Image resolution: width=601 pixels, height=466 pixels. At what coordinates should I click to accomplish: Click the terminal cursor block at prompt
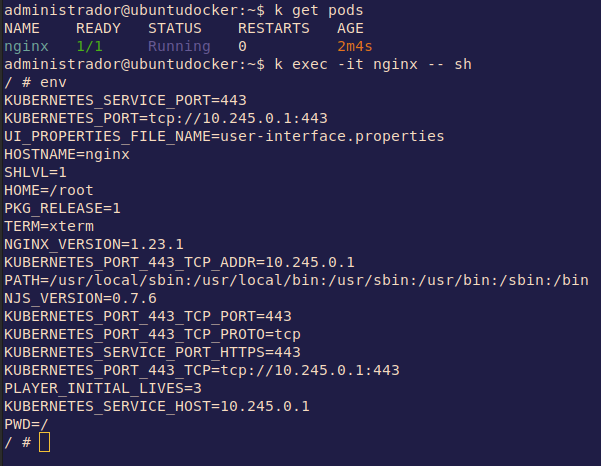pyautogui.click(x=44, y=442)
